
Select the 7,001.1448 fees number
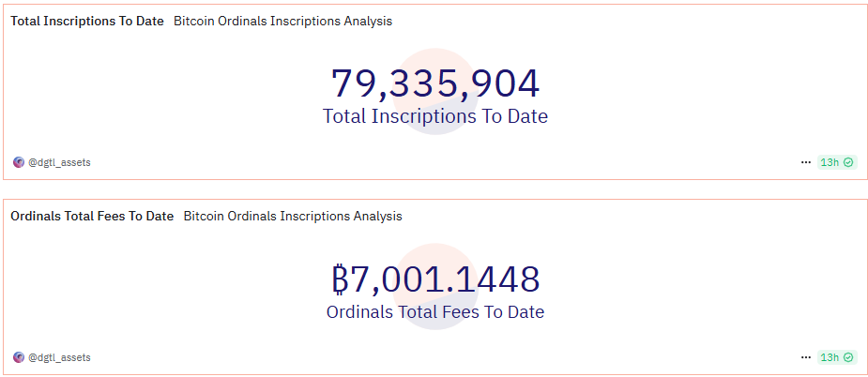click(445, 279)
